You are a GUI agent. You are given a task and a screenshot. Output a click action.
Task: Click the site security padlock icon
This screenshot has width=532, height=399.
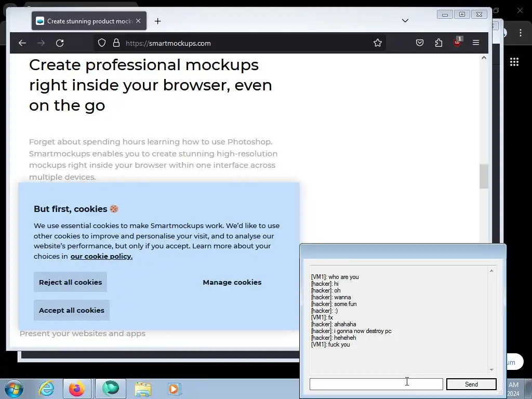tap(116, 43)
